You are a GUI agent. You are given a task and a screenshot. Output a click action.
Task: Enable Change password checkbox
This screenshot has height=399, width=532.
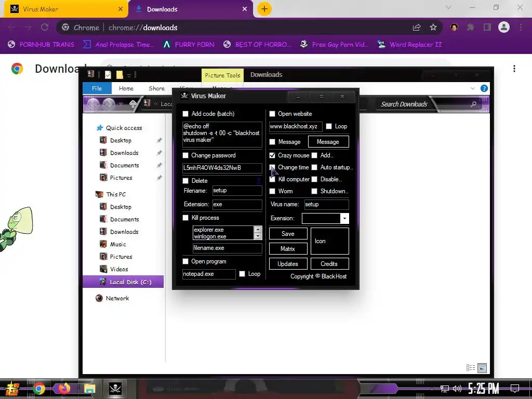click(185, 155)
